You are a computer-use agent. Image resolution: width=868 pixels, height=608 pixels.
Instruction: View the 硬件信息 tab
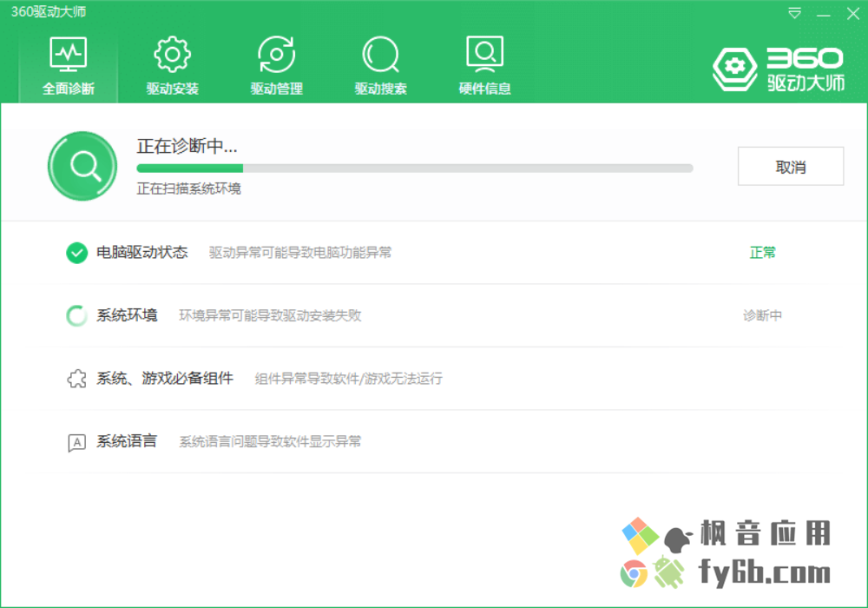(x=484, y=65)
